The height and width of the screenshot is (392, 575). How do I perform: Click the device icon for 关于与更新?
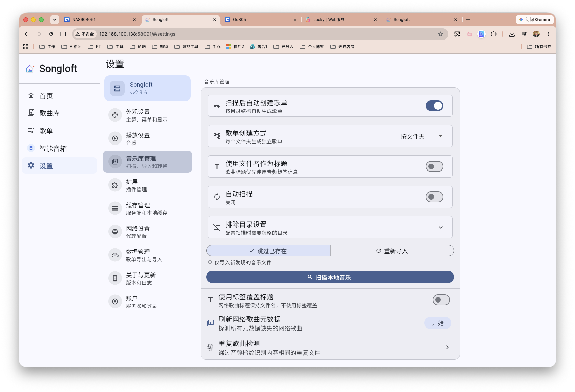click(115, 278)
